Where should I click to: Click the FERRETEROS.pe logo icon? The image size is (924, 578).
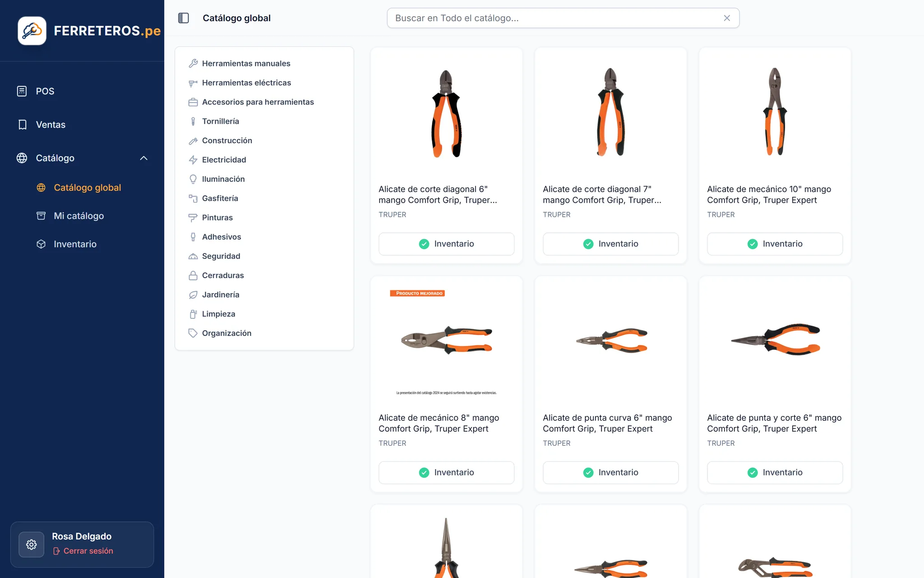[32, 31]
